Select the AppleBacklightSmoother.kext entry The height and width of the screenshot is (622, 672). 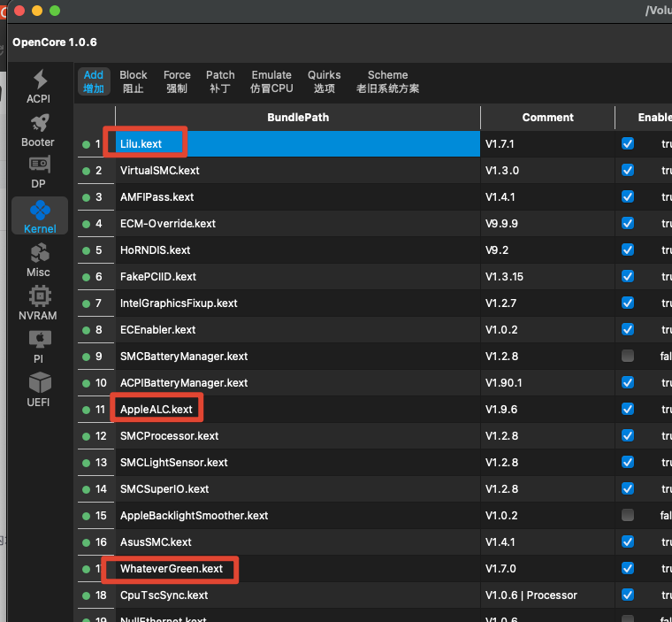298,516
